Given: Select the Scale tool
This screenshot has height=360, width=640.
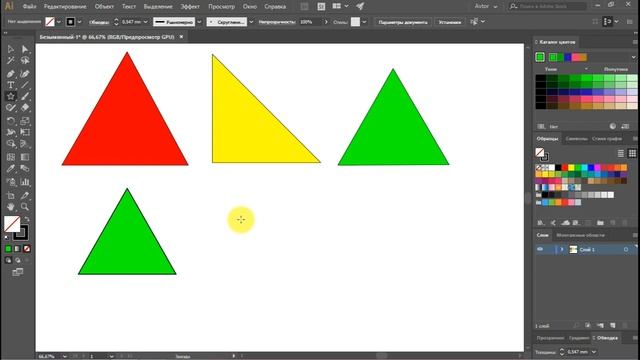Looking at the screenshot, I should [x=25, y=121].
